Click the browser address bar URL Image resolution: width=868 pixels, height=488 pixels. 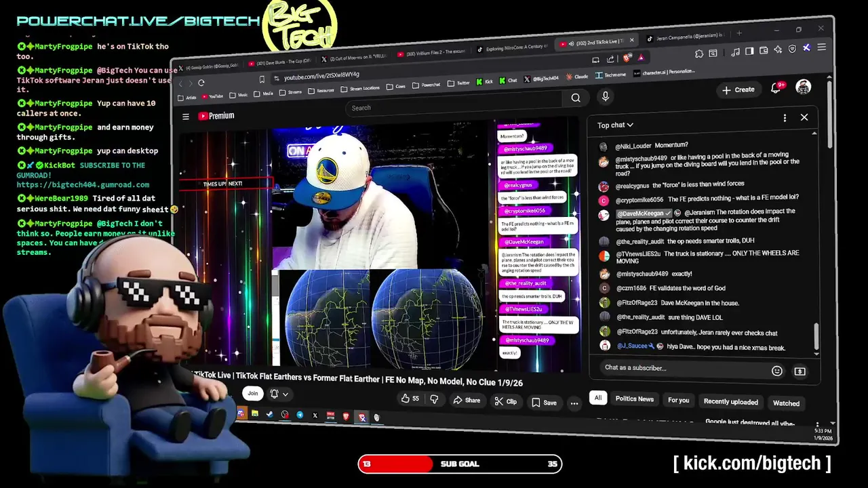click(321, 76)
